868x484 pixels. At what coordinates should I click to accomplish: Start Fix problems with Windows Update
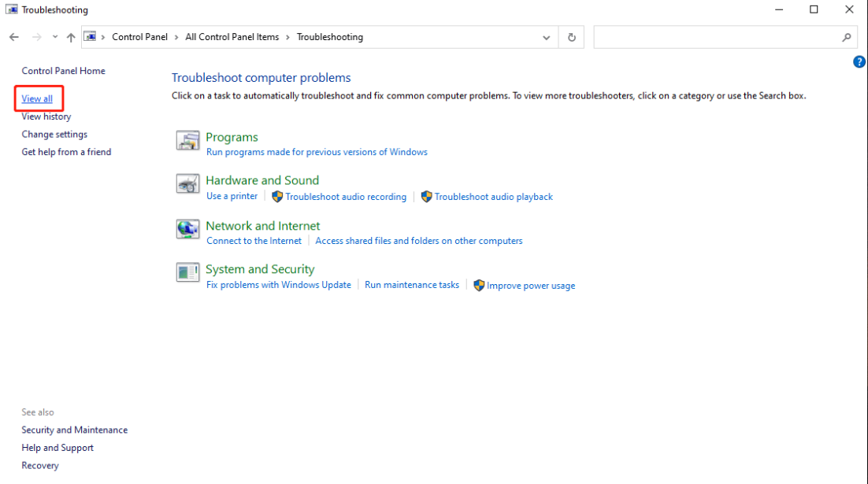[278, 285]
